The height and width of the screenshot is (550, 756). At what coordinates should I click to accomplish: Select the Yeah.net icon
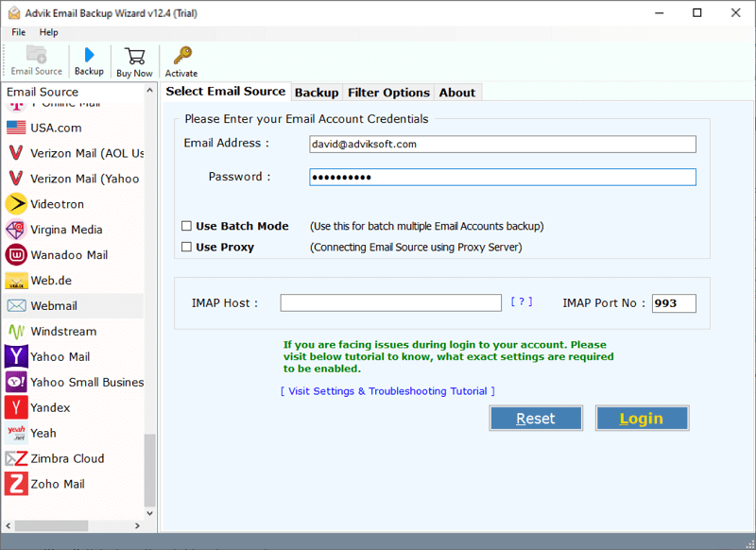coord(16,433)
